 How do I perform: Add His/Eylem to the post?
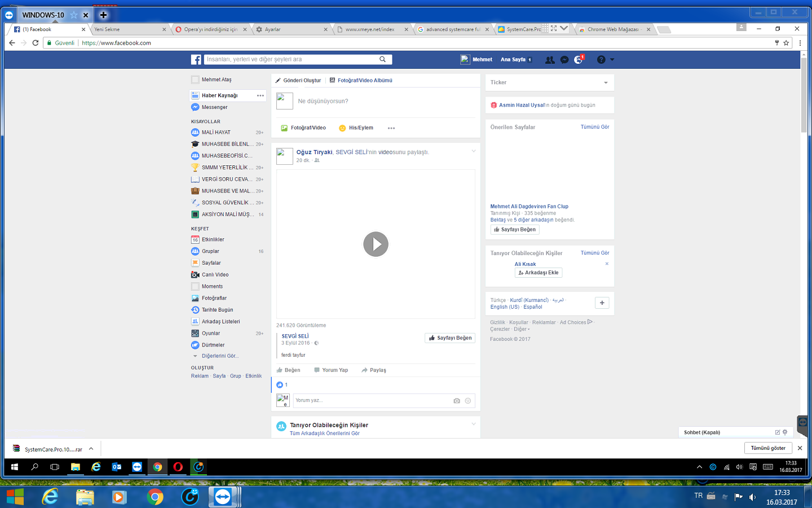coord(356,128)
